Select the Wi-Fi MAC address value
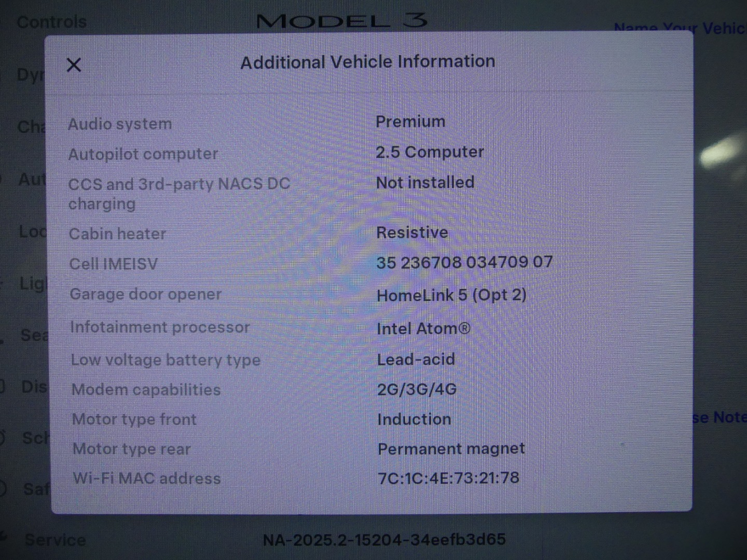This screenshot has height=560, width=747. click(448, 478)
